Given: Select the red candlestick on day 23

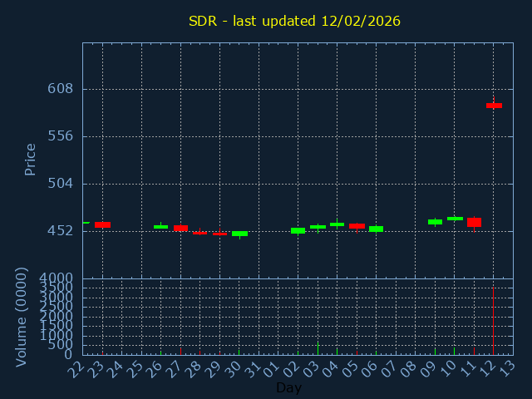Looking at the screenshot, I should (x=102, y=224).
